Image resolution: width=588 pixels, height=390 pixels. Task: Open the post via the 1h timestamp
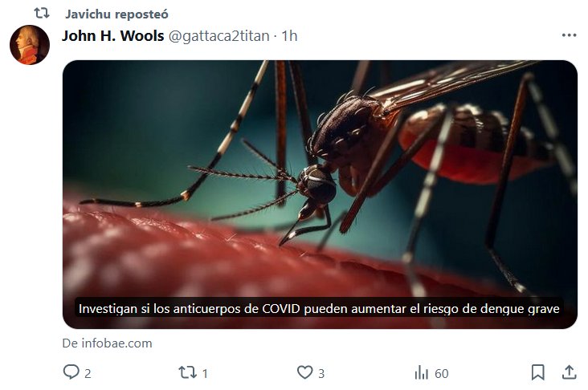click(x=289, y=36)
